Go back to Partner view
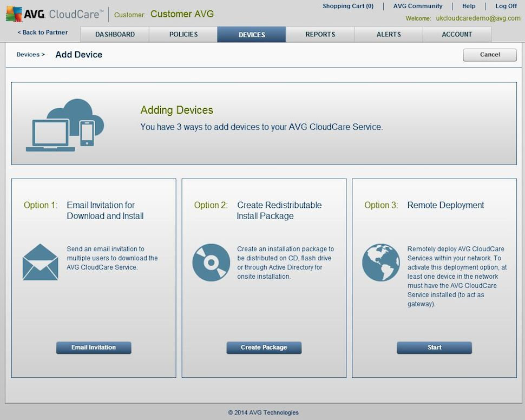Image resolution: width=525 pixels, height=420 pixels. pyautogui.click(x=43, y=32)
